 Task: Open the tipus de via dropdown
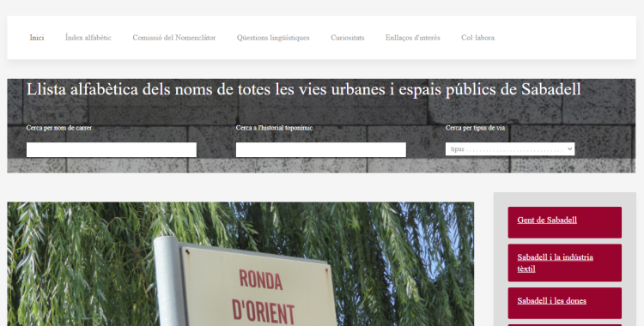click(510, 149)
